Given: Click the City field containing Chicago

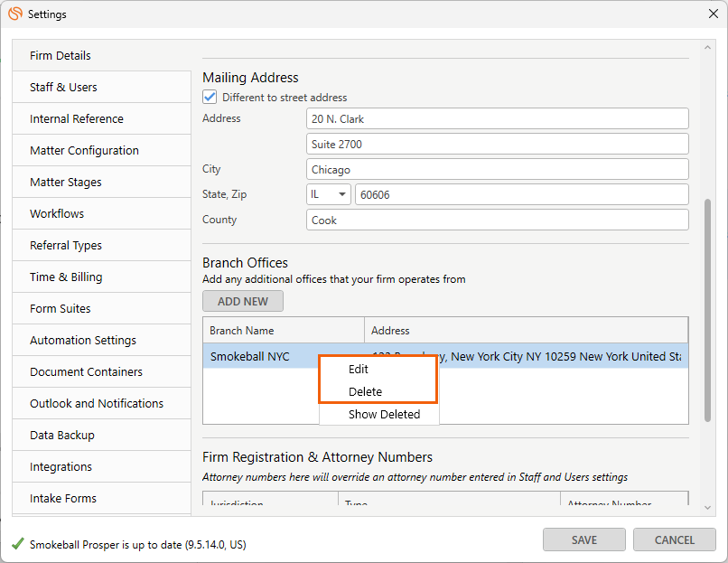Looking at the screenshot, I should click(497, 169).
